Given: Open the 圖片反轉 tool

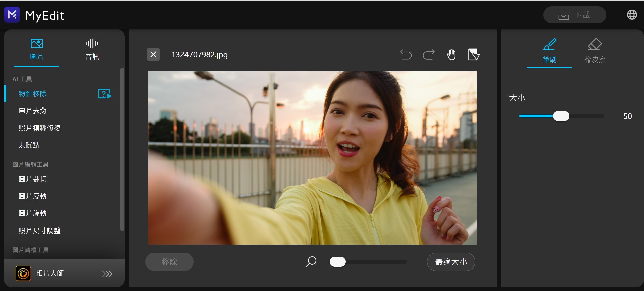Looking at the screenshot, I should (33, 196).
